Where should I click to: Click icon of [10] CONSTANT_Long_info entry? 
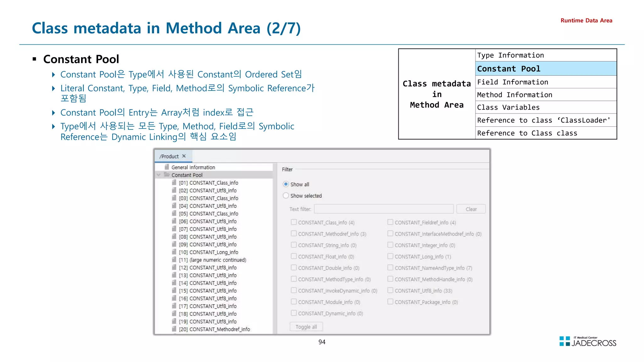(x=174, y=252)
